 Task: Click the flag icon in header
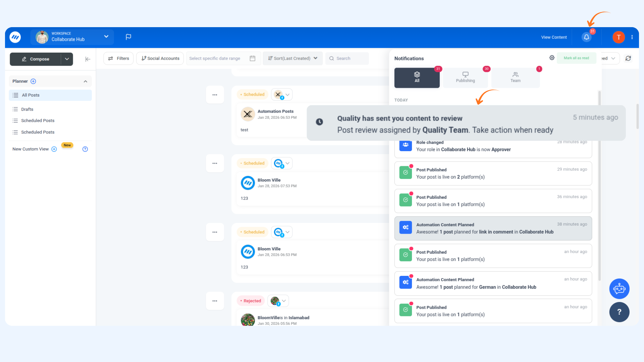point(128,37)
